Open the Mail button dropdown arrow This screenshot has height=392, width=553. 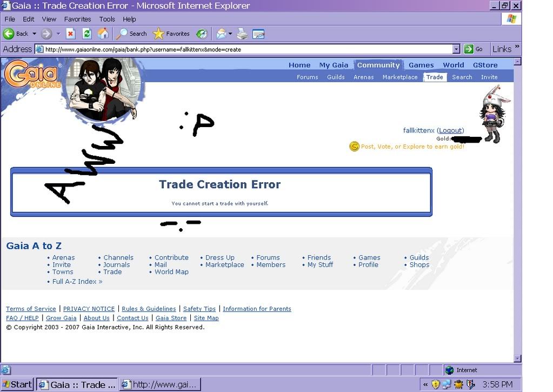[x=230, y=34]
